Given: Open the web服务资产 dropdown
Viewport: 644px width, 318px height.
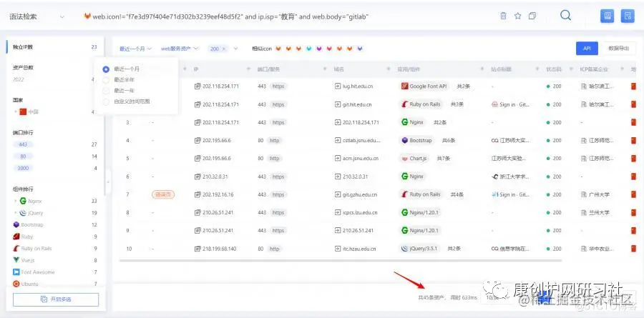Looking at the screenshot, I should tap(180, 49).
